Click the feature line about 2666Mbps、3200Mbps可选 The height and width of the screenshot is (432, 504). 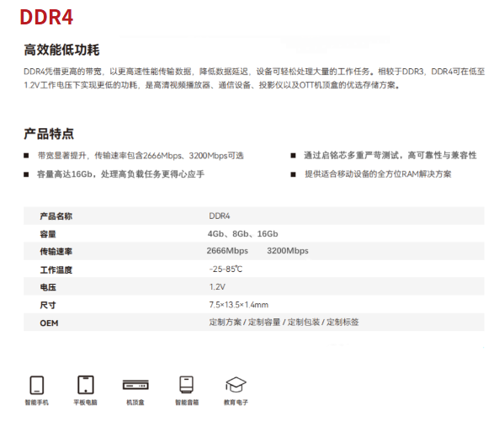coord(141,156)
